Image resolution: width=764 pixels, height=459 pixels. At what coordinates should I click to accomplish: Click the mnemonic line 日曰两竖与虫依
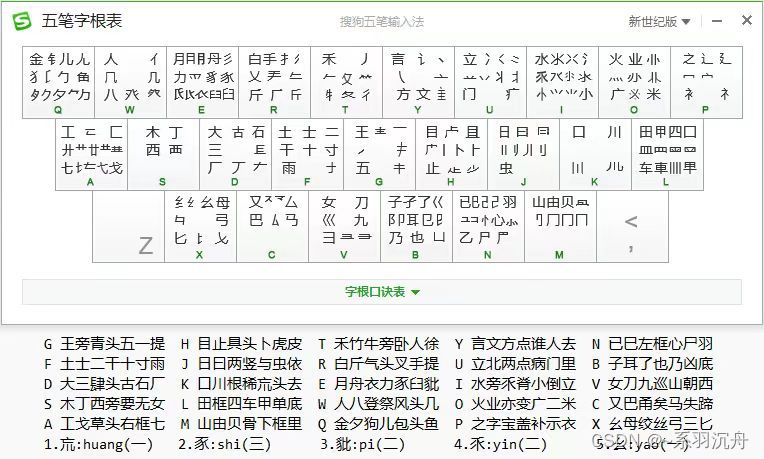(x=249, y=364)
